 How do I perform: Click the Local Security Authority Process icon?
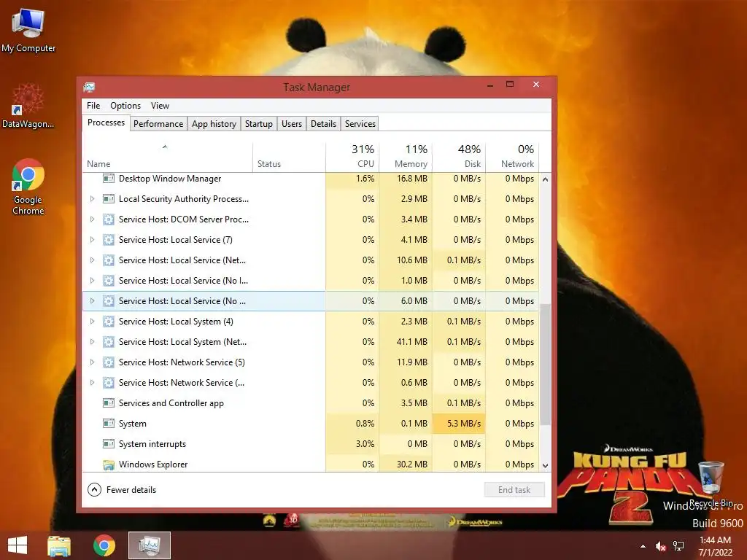pyautogui.click(x=109, y=199)
